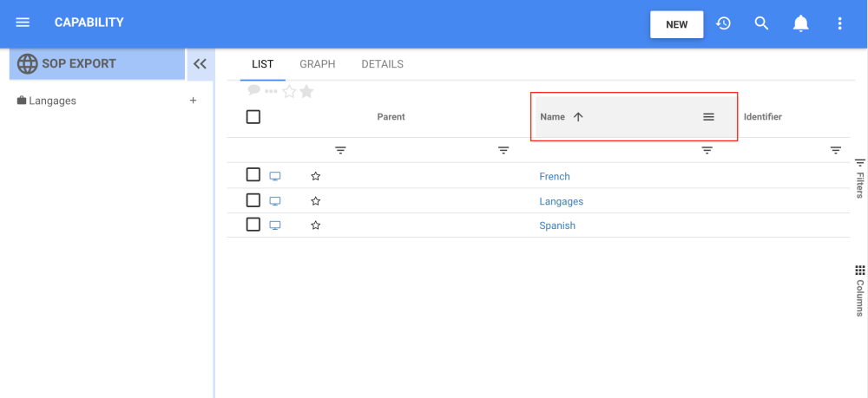The image size is (868, 398).
Task: Collapse the left sidebar panel
Action: coord(200,64)
